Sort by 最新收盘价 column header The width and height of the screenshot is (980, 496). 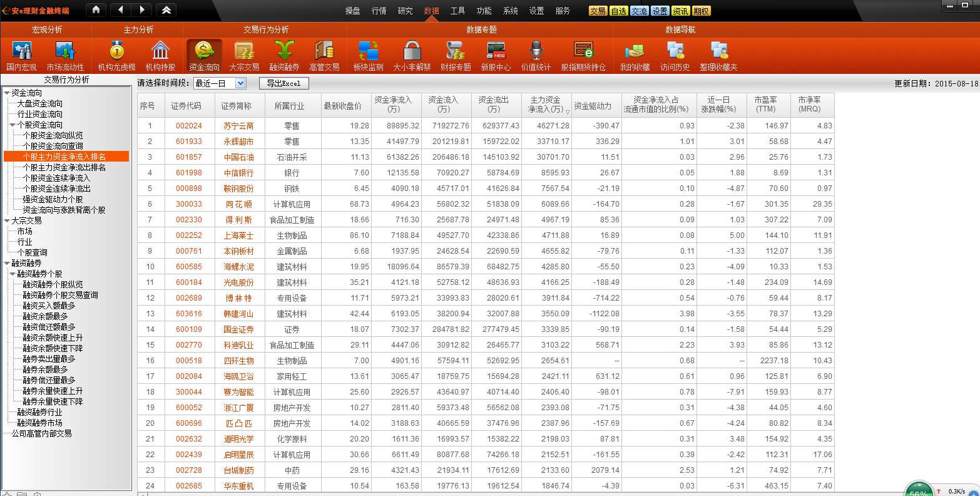(346, 105)
